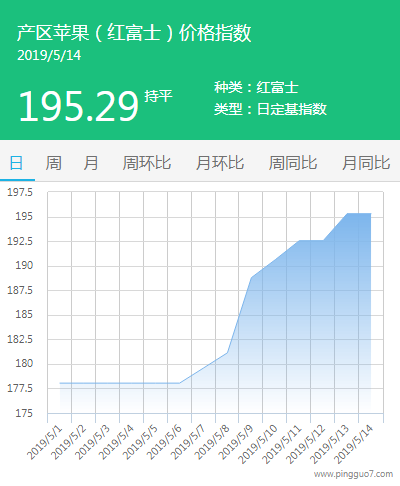Click the 2019/5/11 x-axis label
Screen dimensions: 400x486
coord(282,444)
